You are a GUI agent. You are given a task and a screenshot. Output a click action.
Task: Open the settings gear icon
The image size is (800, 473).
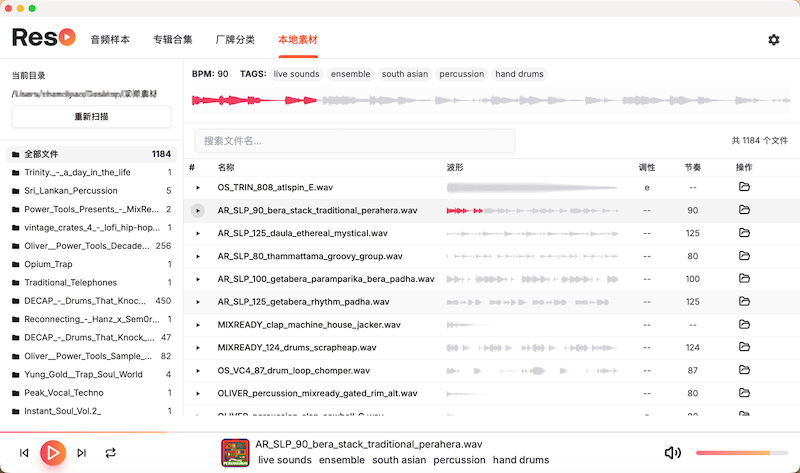773,40
